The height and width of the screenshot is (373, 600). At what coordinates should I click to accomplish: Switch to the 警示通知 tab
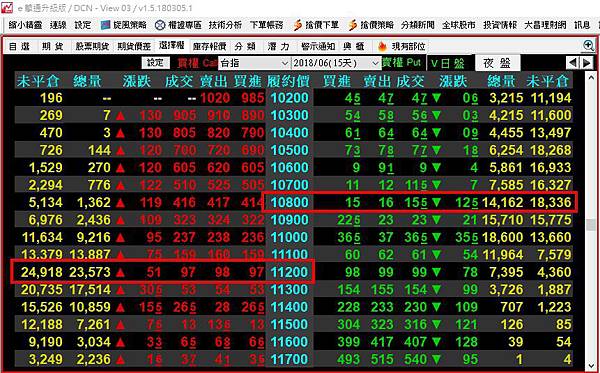click(318, 47)
